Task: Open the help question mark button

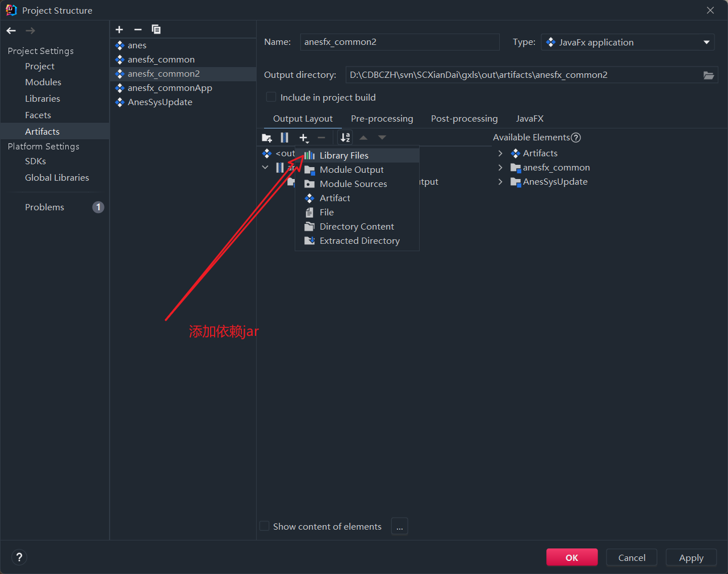Action: [19, 558]
